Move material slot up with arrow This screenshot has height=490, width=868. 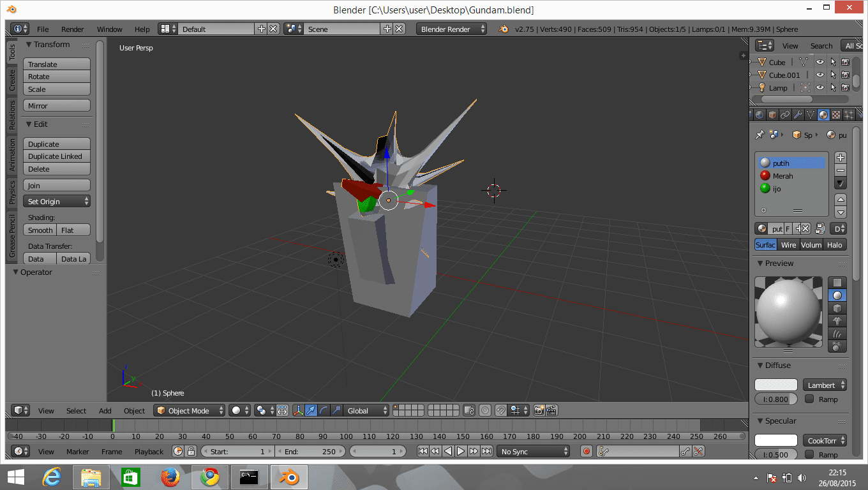(841, 200)
